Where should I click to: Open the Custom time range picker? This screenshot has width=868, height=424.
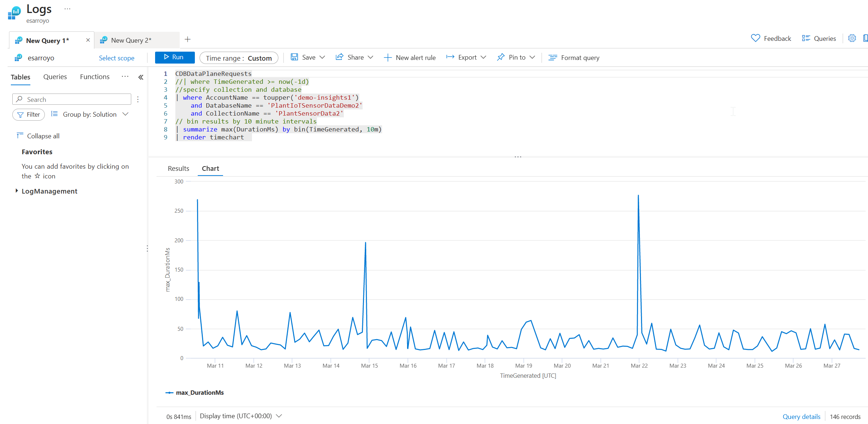[x=239, y=58]
